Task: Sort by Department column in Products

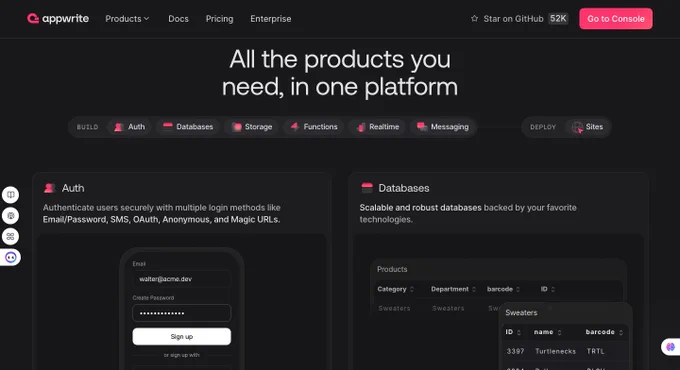Action: tap(453, 289)
